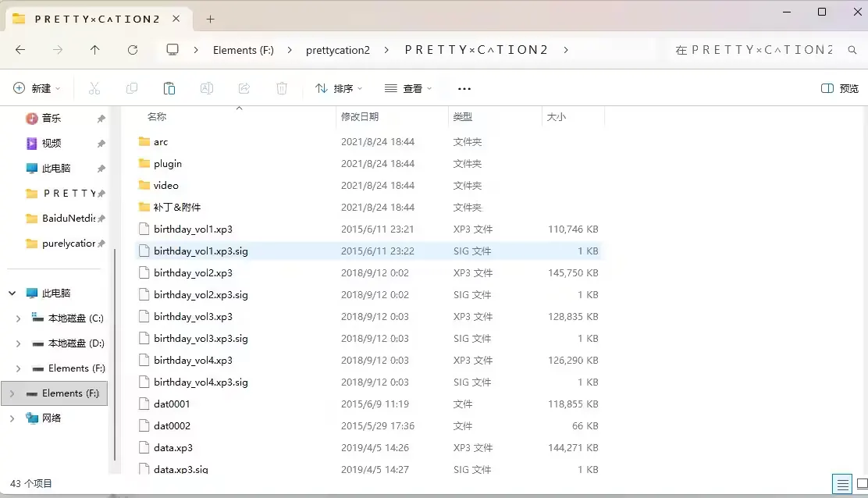
Task: Go up one folder level
Action: click(94, 50)
